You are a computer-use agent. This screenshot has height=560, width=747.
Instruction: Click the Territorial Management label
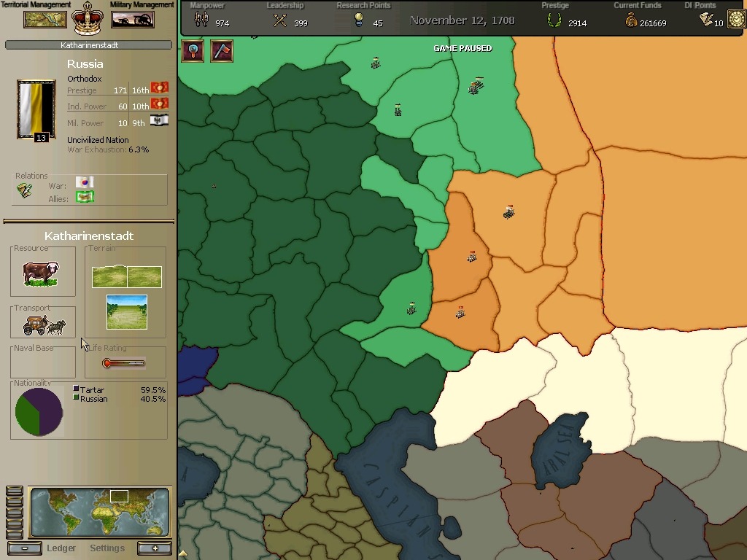36,5
